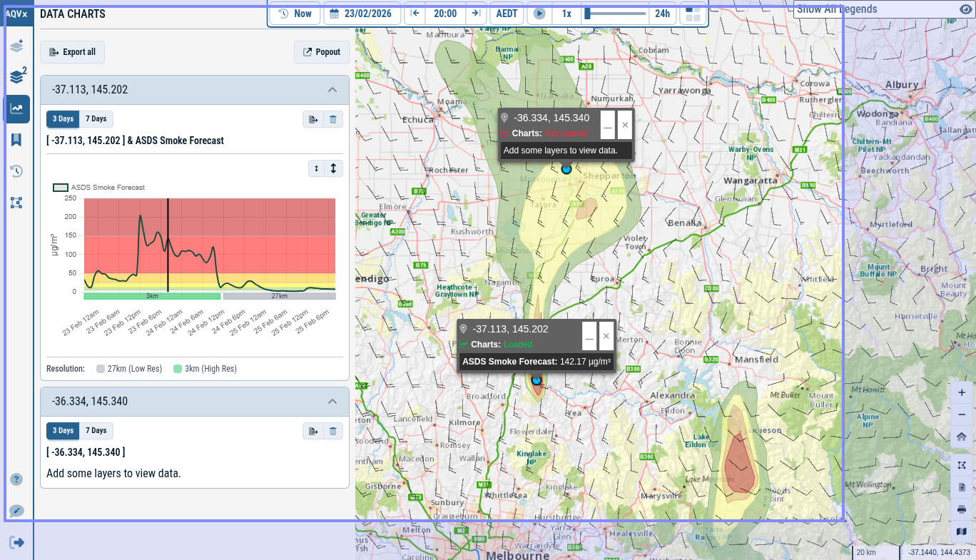
Task: Click the logout icon at sidebar bottom
Action: point(16,543)
